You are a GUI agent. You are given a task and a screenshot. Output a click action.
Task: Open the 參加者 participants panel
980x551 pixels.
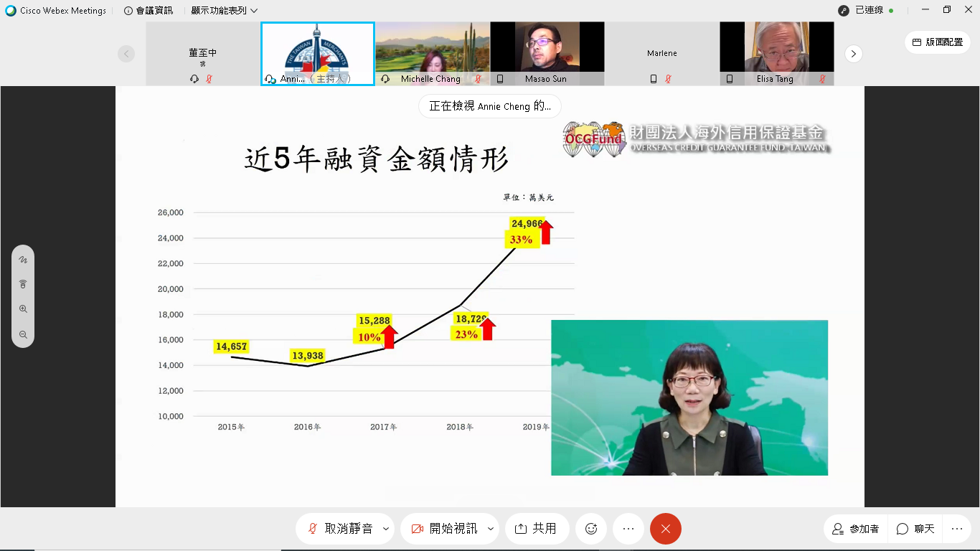click(855, 529)
